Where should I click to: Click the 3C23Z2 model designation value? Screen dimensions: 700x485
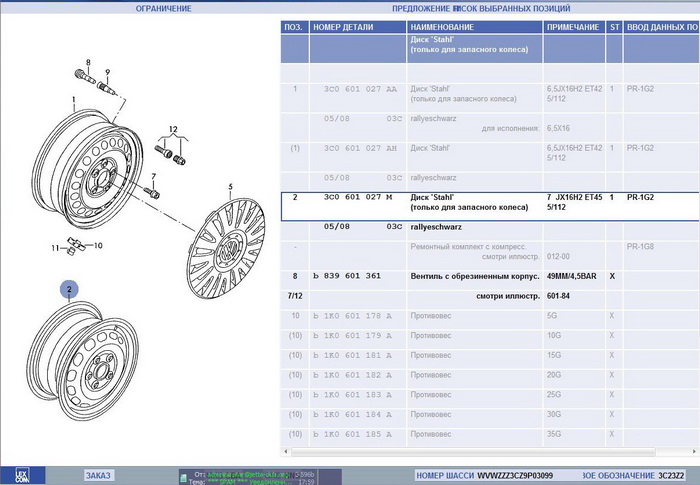click(671, 476)
